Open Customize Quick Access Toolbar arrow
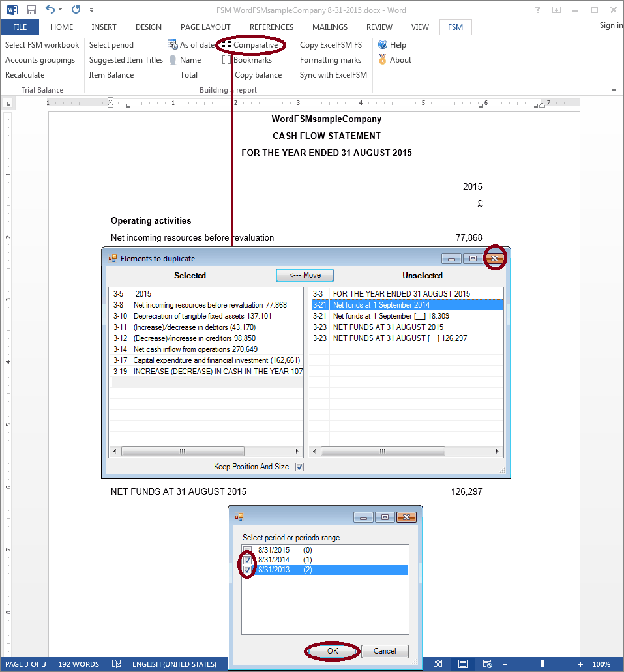This screenshot has width=624, height=672. pyautogui.click(x=91, y=10)
